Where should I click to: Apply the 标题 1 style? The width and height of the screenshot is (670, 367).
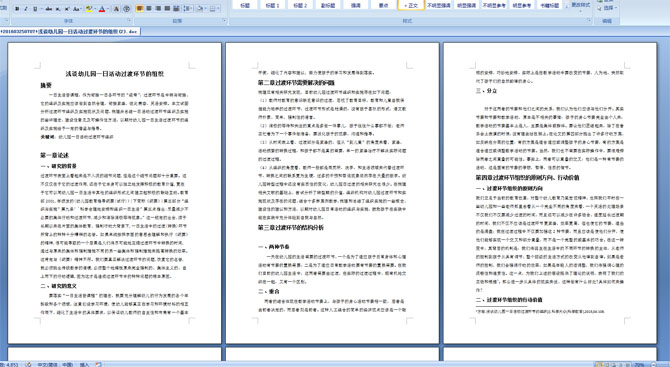point(272,5)
